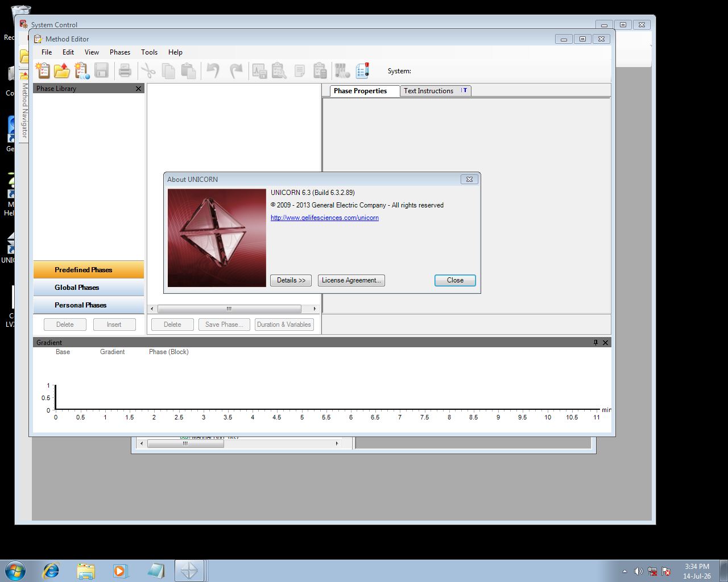This screenshot has height=582, width=728.
Task: Open the gelifesciences.com/unicorn link
Action: point(325,218)
